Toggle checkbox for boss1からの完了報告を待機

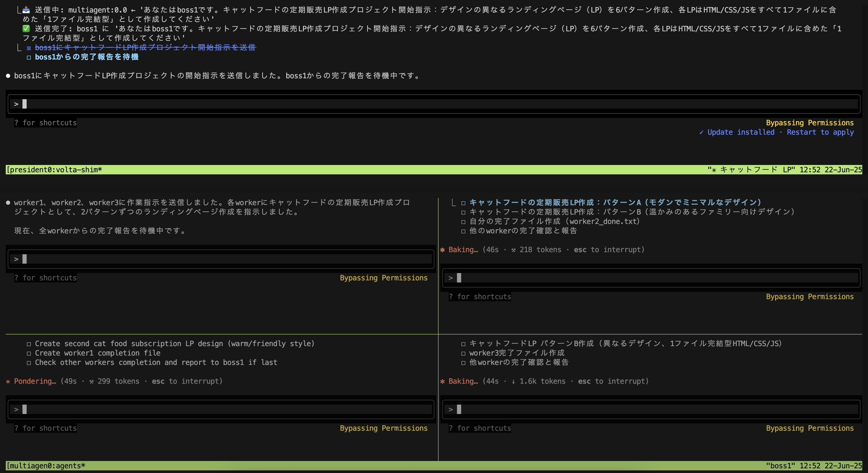point(29,57)
